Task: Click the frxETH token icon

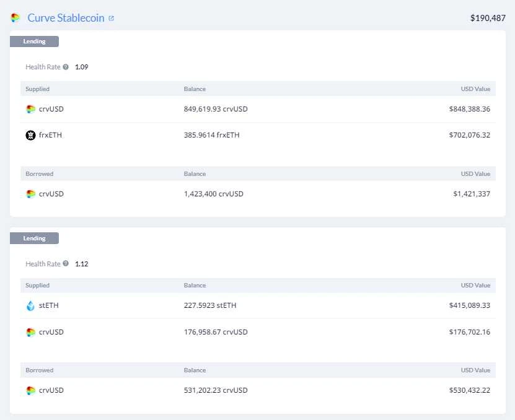Action: (30, 135)
